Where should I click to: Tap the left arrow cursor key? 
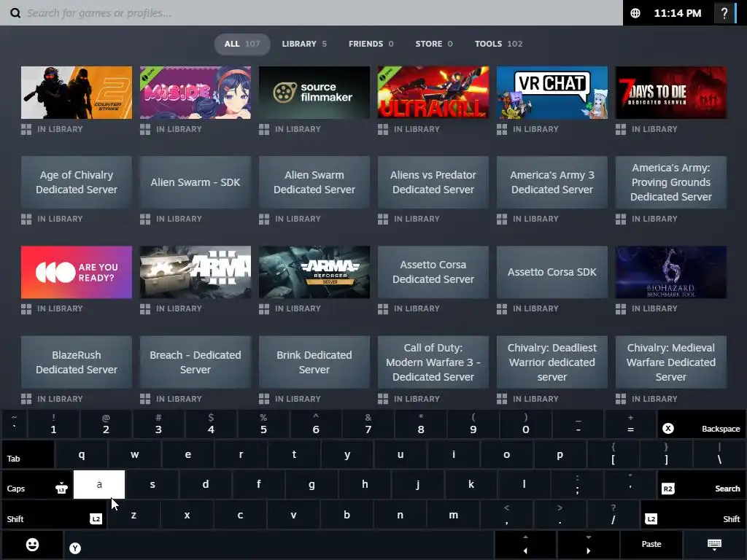525,544
